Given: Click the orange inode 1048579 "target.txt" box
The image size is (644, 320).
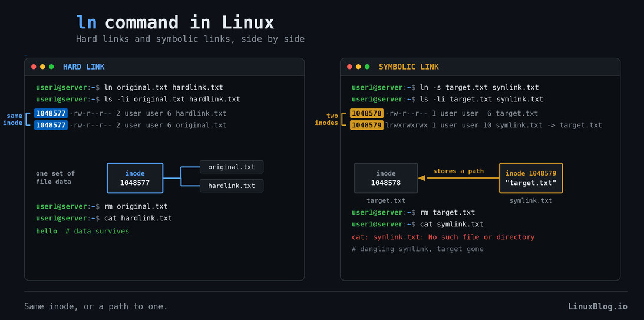Looking at the screenshot, I should 531,179.
